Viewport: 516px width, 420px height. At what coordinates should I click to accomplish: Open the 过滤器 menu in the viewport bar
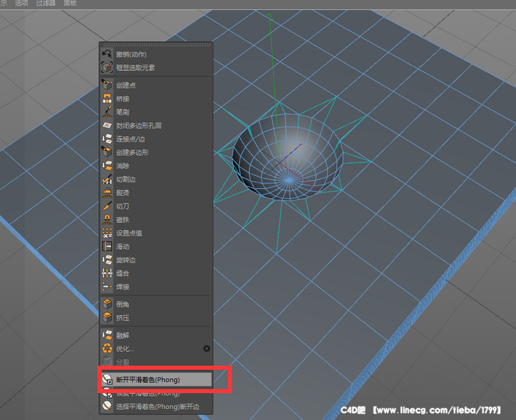coord(45,3)
